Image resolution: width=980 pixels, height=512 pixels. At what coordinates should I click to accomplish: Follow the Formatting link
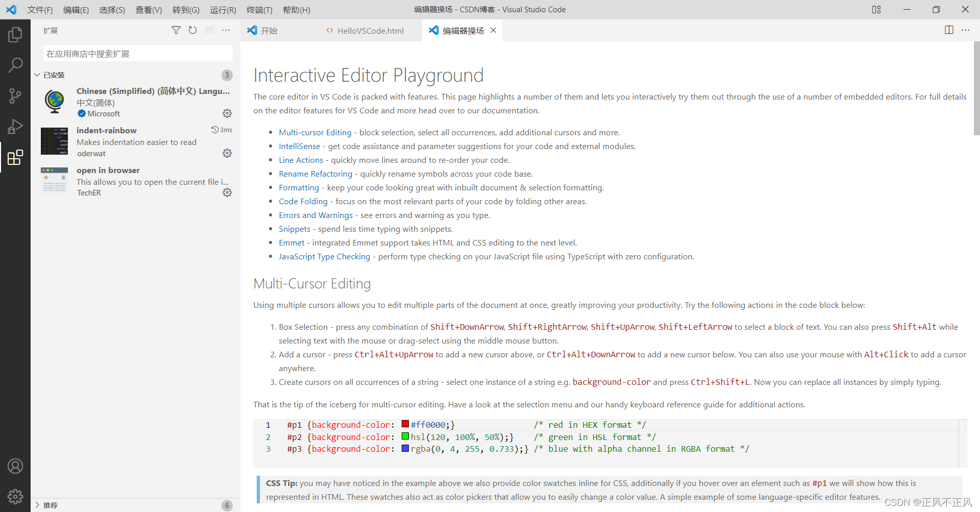(299, 187)
